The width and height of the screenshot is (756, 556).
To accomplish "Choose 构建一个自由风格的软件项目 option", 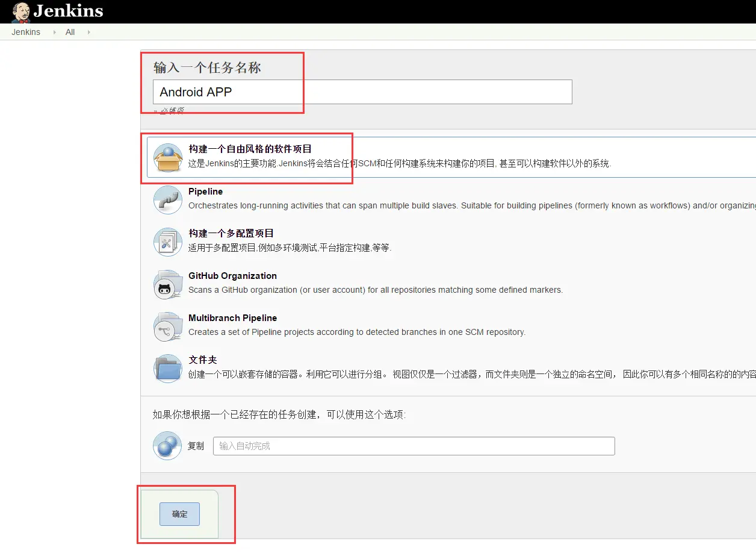I will [250, 149].
